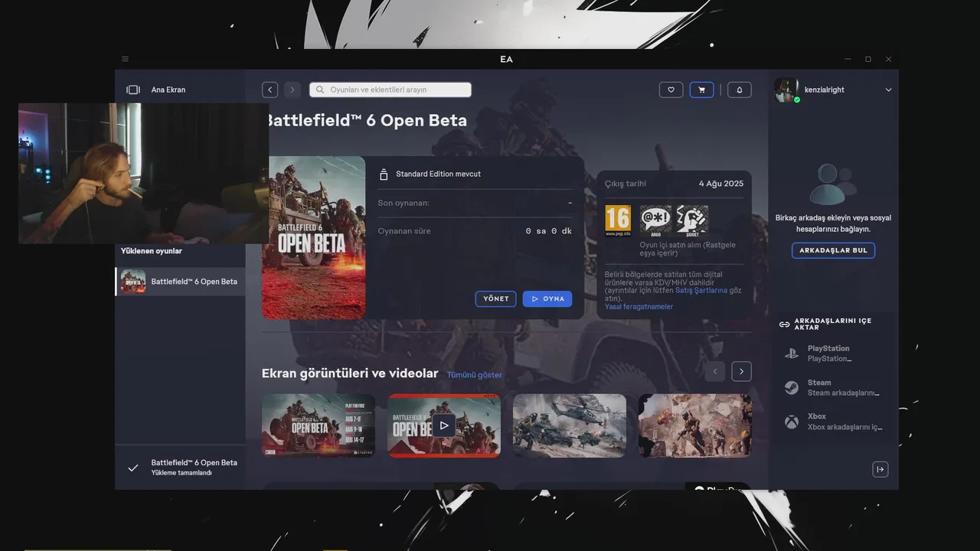Click the PlayStation logo icon
Viewport: 980px width, 551px height.
792,354
